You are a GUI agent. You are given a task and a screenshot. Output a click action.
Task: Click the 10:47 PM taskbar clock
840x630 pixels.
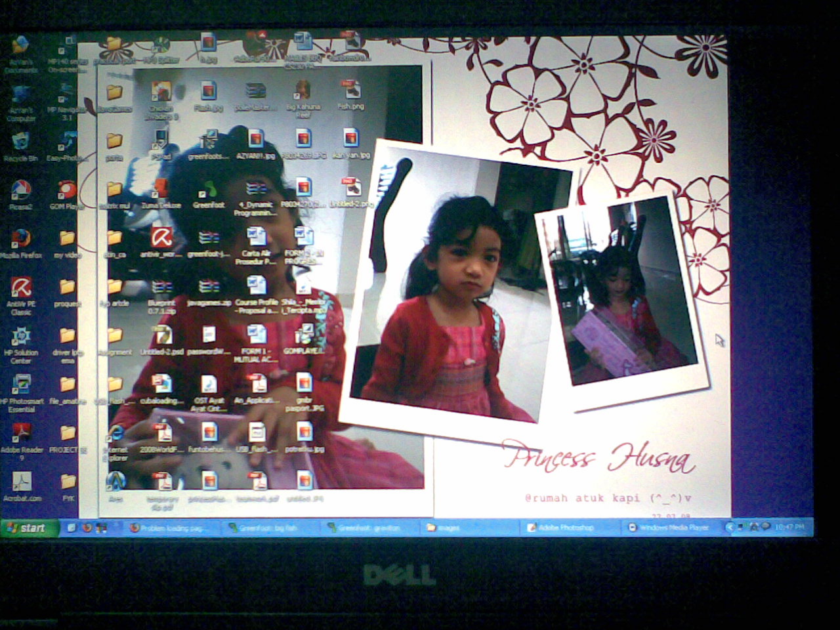coord(789,527)
